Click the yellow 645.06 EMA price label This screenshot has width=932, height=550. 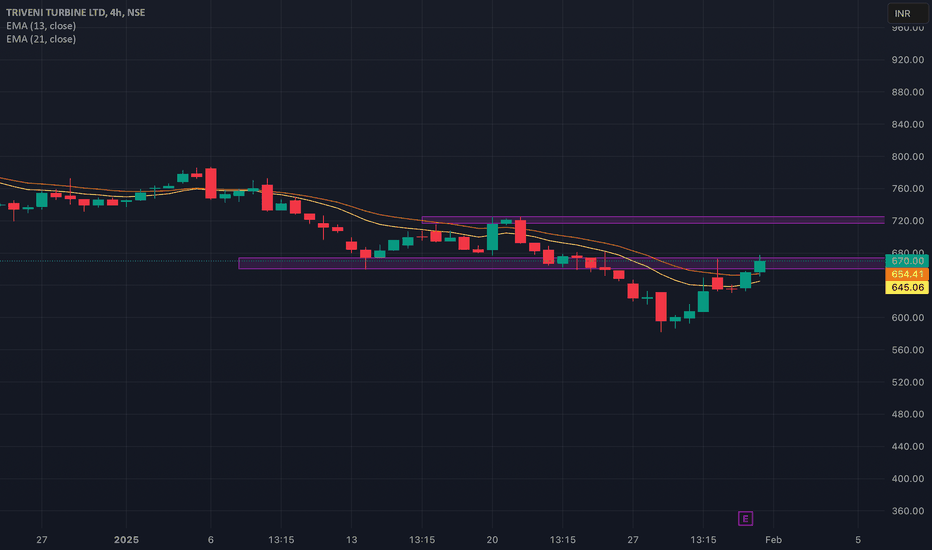(906, 287)
